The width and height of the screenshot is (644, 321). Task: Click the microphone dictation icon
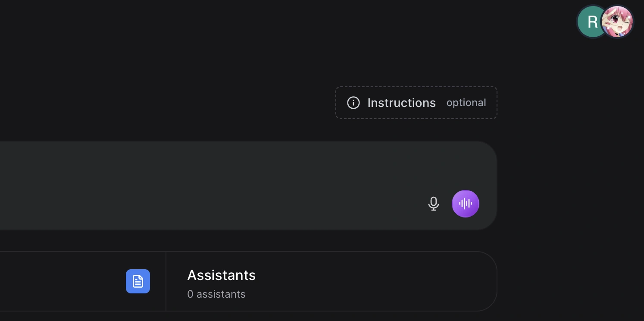(433, 204)
